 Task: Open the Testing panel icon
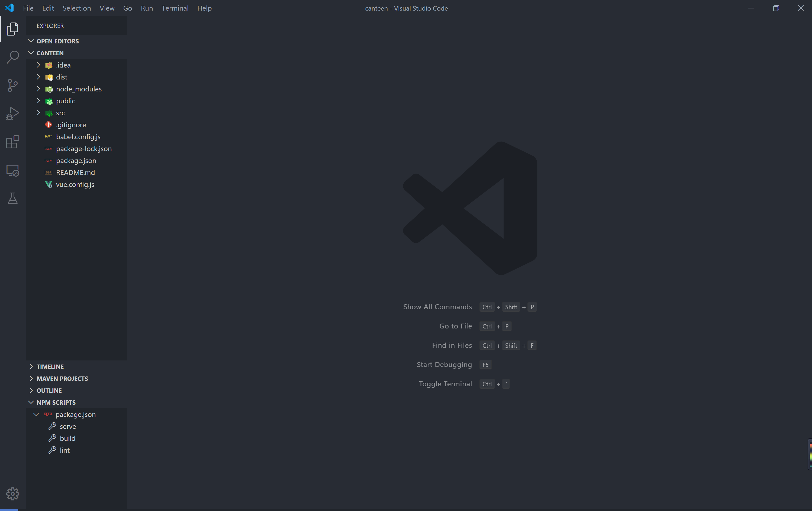[13, 198]
